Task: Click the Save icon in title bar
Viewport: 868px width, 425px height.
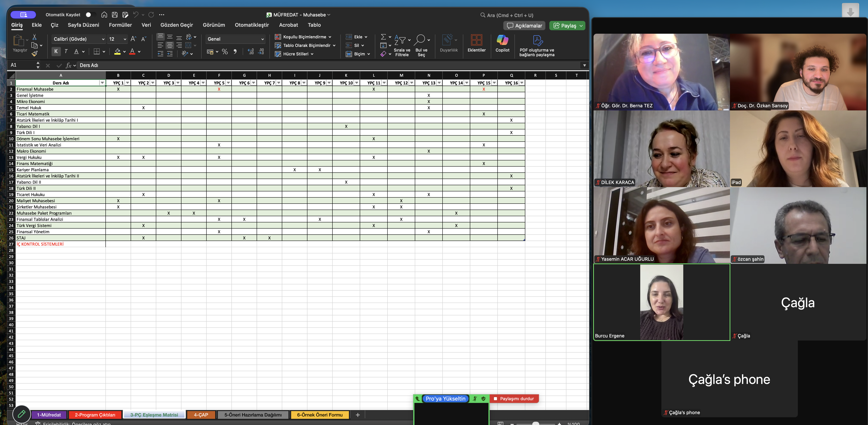Action: coord(115,15)
